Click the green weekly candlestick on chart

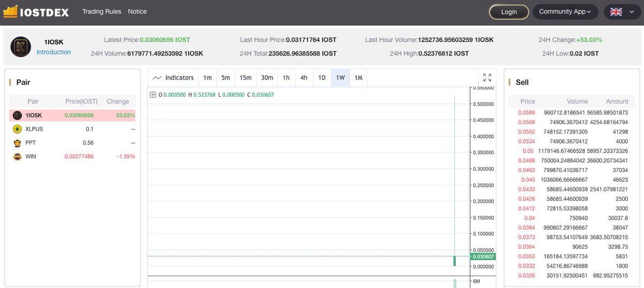(455, 261)
